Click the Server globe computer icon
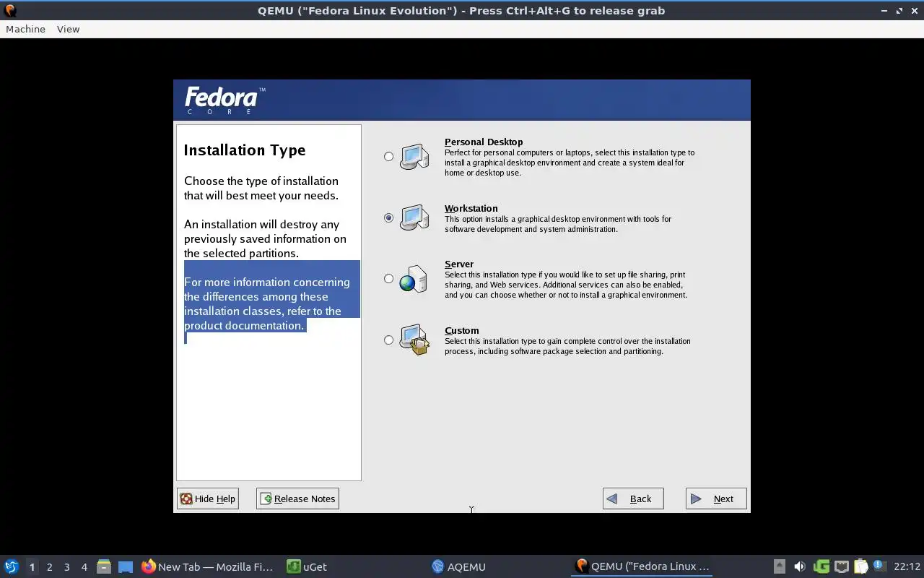Viewport: 924px width, 578px height. point(414,278)
